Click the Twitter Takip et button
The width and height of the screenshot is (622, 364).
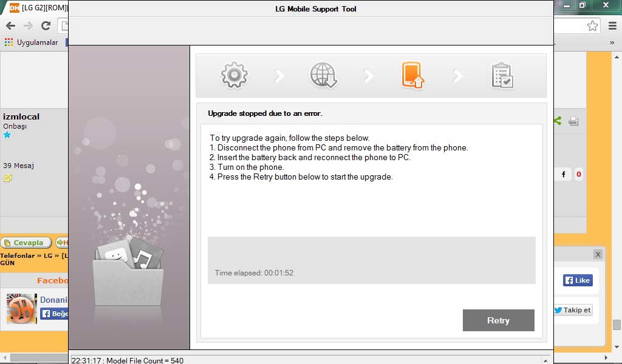point(573,310)
